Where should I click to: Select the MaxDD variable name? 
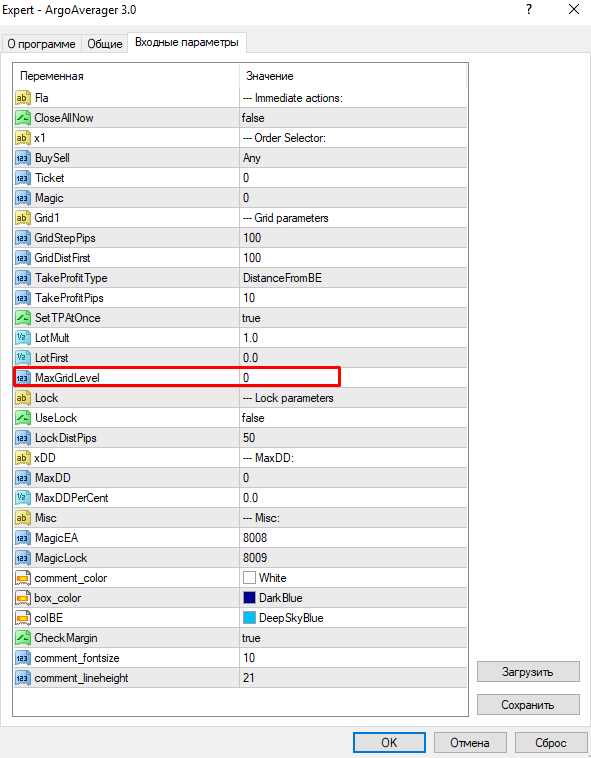53,478
